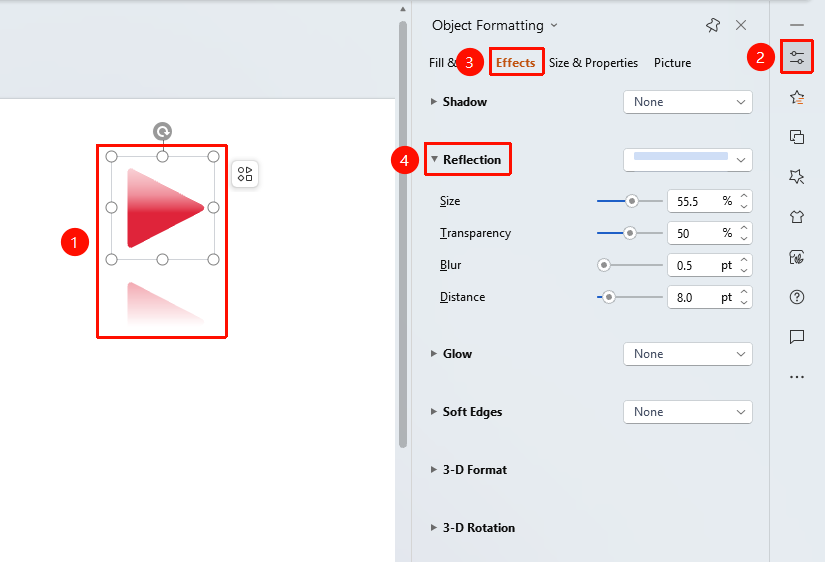Click the scrollbar up arrow
This screenshot has width=825, height=562.
tap(403, 9)
